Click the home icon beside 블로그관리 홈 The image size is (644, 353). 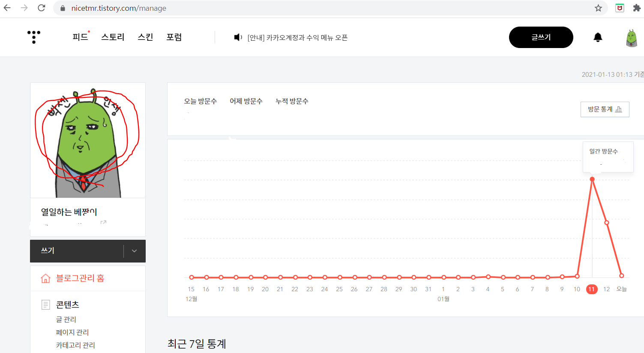pos(45,278)
